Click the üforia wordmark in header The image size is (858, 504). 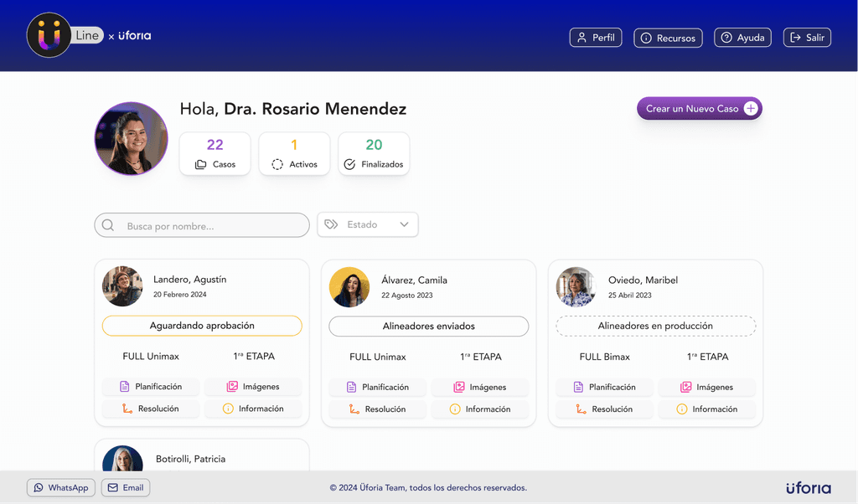point(135,35)
